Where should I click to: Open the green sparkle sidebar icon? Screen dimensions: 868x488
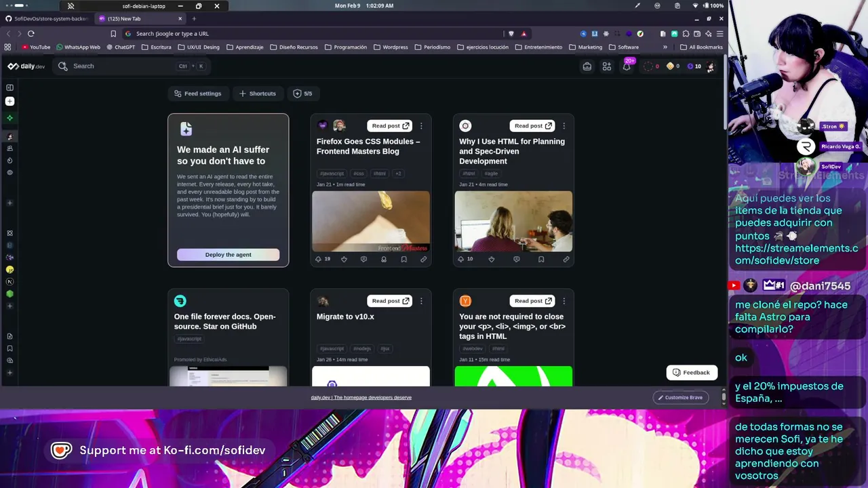(9, 118)
